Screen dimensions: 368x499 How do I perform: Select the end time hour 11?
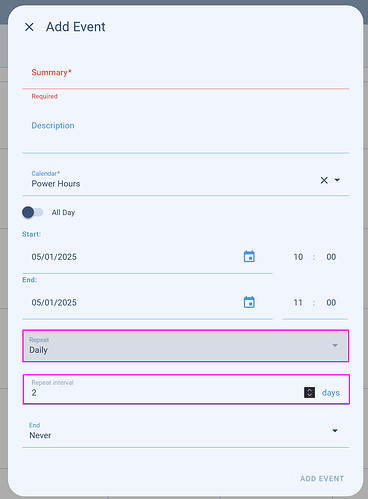pyautogui.click(x=298, y=302)
